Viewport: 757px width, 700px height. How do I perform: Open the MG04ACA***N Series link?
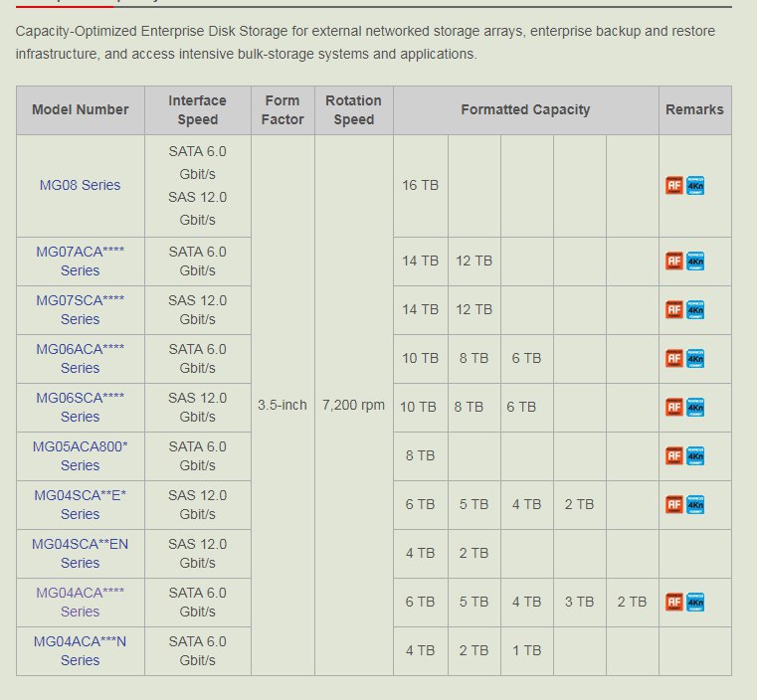click(80, 650)
